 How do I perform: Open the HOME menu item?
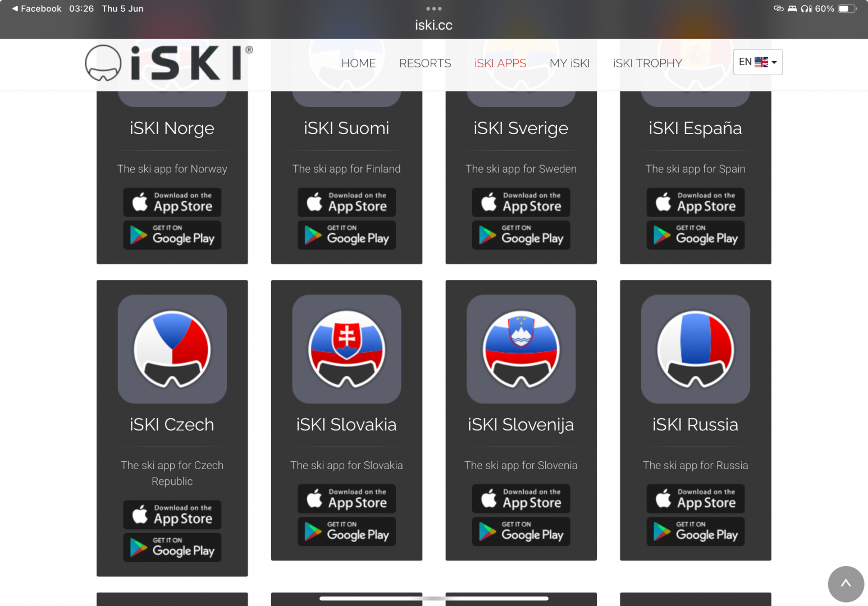click(x=359, y=63)
